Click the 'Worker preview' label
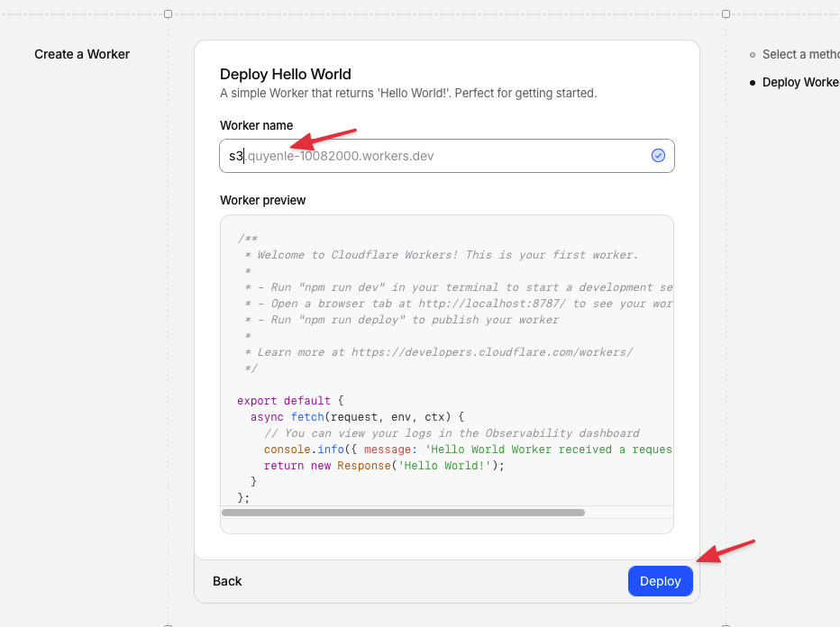 point(262,200)
